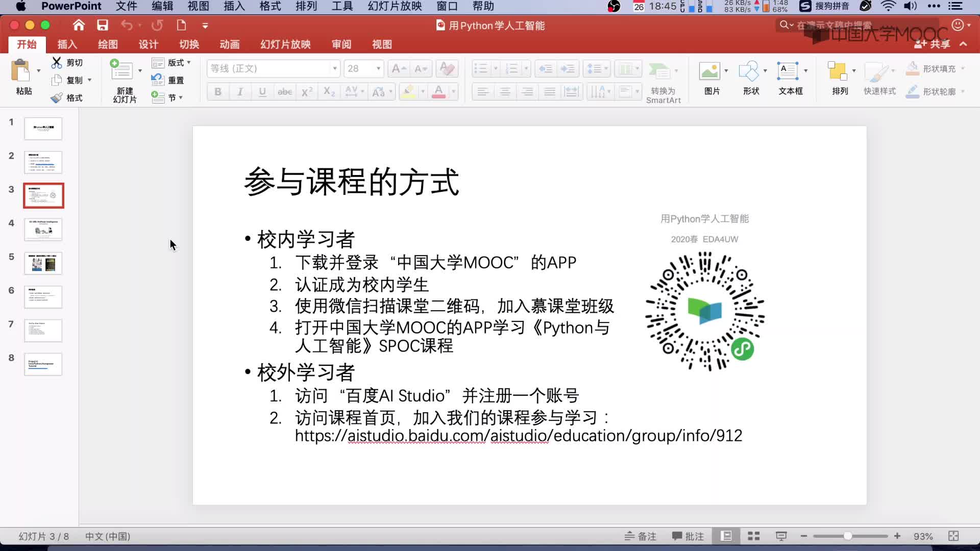Open the aistudio.baidu.com course link
Screen dimensions: 980x551
click(x=519, y=436)
